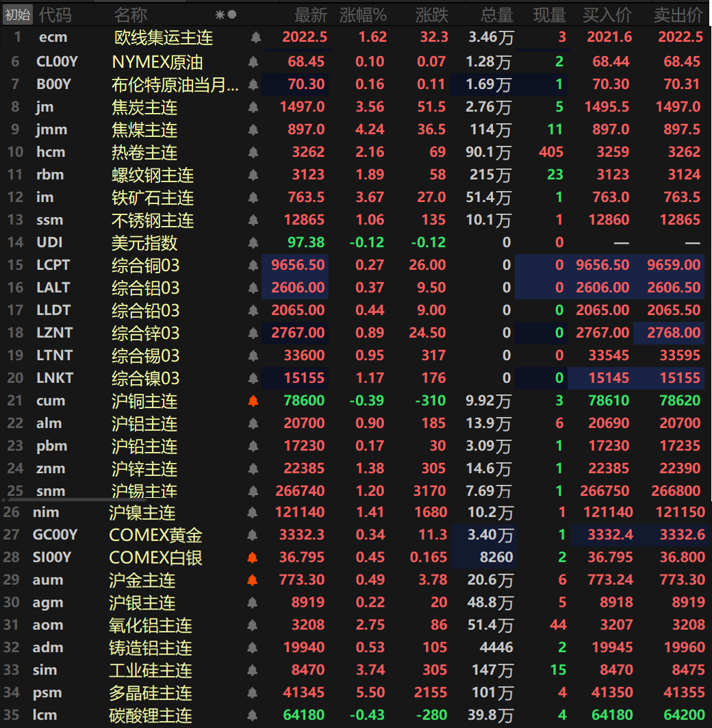Screen dimensions: 712x728
Task: Click the code CL00Y
Action: 57,61
